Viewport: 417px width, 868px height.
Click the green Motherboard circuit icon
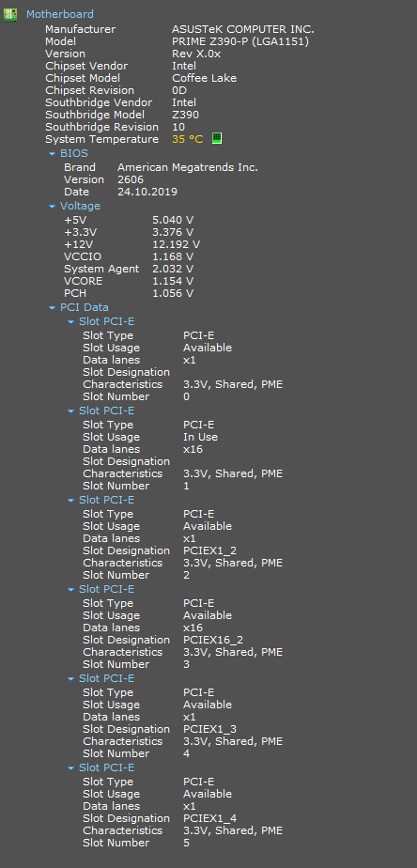coord(10,15)
